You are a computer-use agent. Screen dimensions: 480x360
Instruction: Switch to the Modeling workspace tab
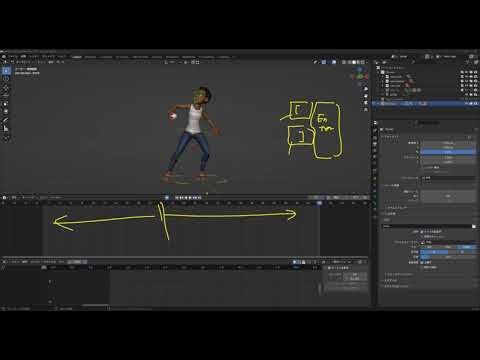click(x=90, y=57)
